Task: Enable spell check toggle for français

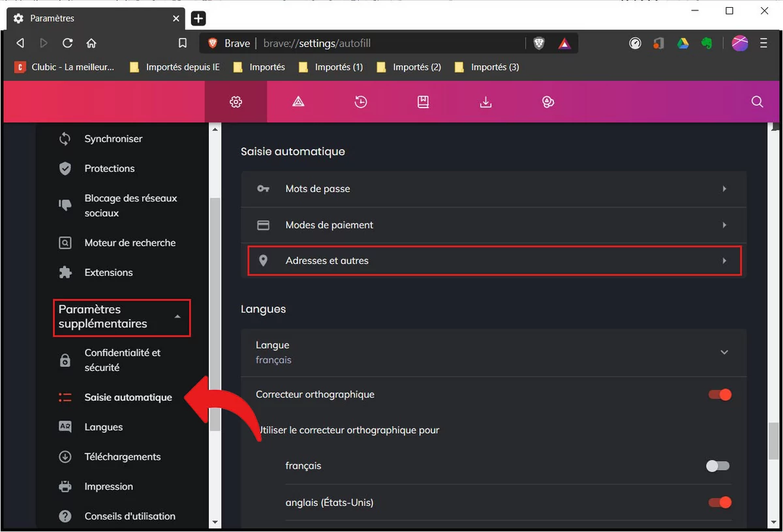Action: point(718,466)
